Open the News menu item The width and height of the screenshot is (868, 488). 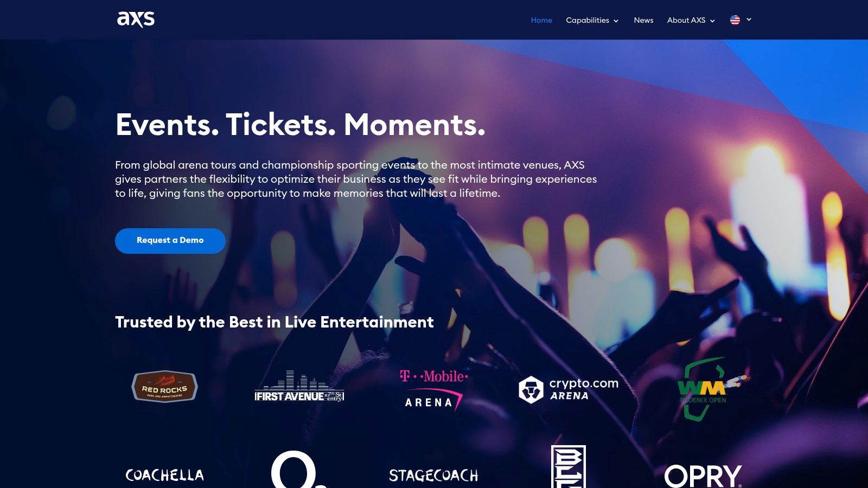[x=643, y=20]
